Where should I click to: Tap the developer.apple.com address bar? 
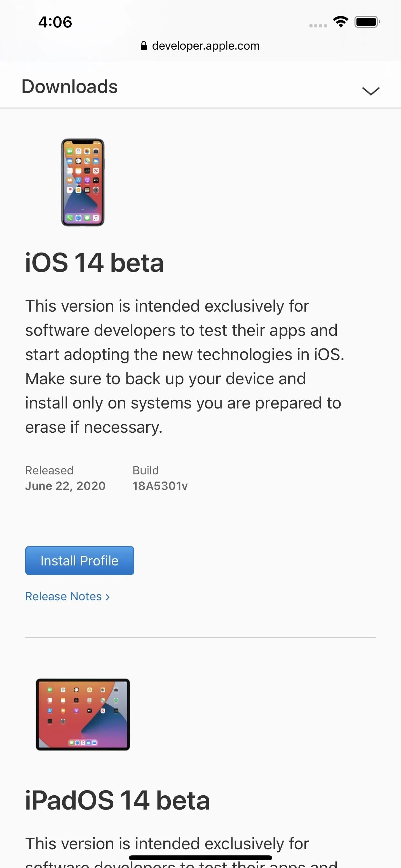pyautogui.click(x=200, y=46)
